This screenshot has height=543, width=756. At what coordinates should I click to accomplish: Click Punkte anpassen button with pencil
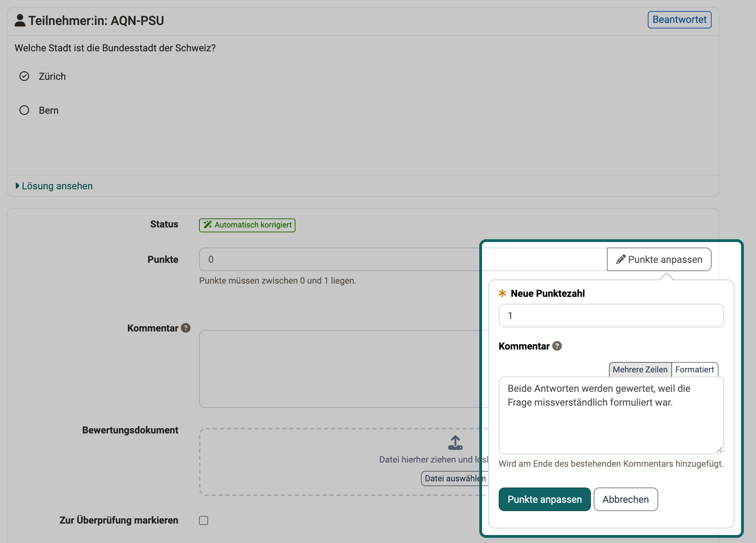coord(659,259)
